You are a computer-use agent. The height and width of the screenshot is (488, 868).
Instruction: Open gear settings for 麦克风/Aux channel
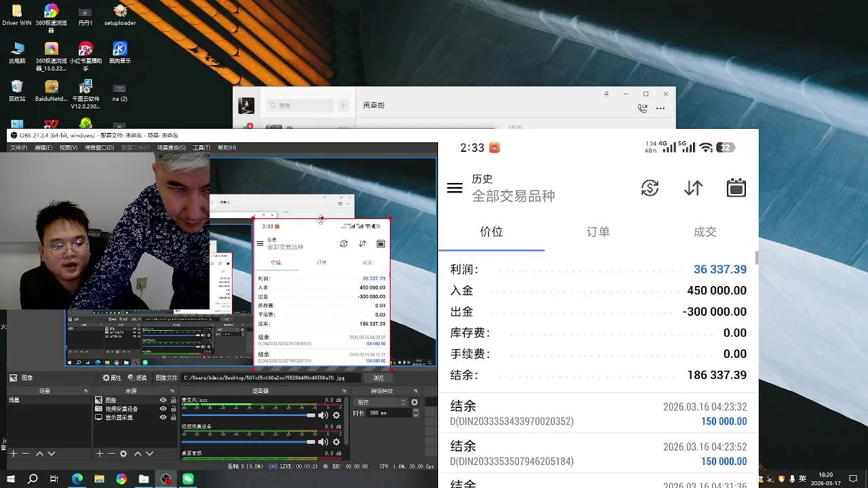336,415
